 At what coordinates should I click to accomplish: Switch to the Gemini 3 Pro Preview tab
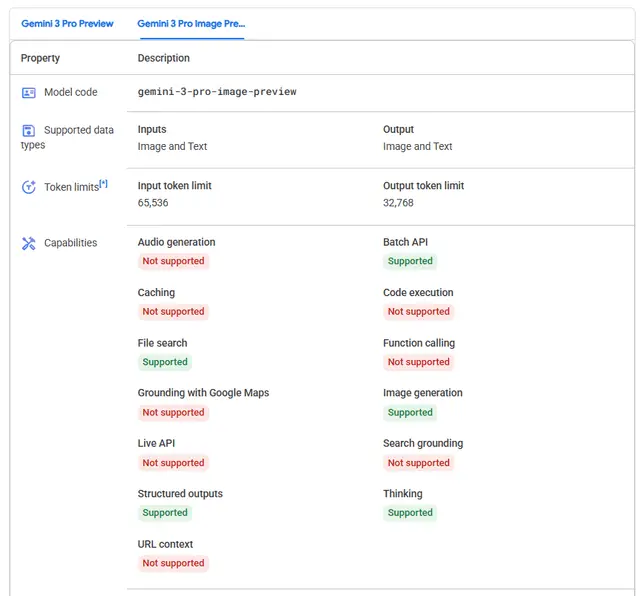pos(67,24)
